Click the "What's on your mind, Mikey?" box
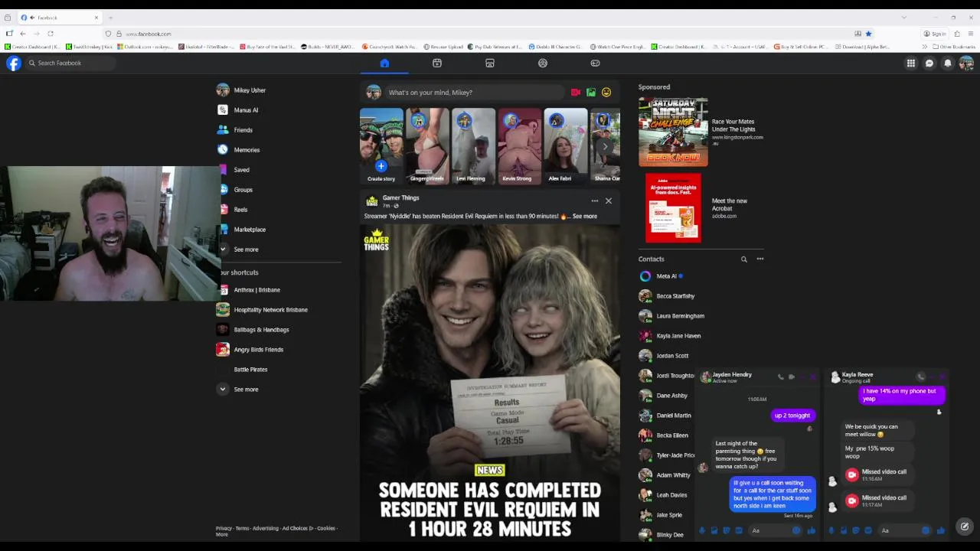Screen dimensions: 980x551 pos(475,93)
